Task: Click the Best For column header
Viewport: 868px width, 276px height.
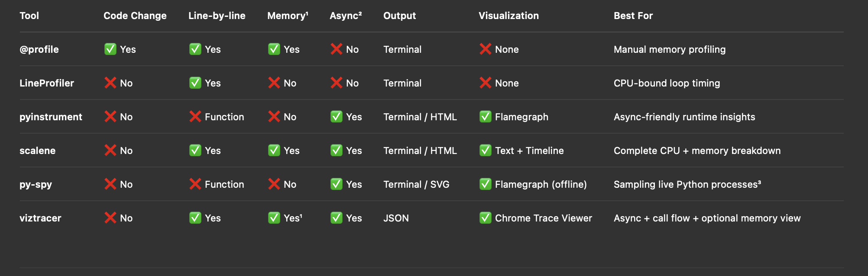Action: tap(633, 16)
